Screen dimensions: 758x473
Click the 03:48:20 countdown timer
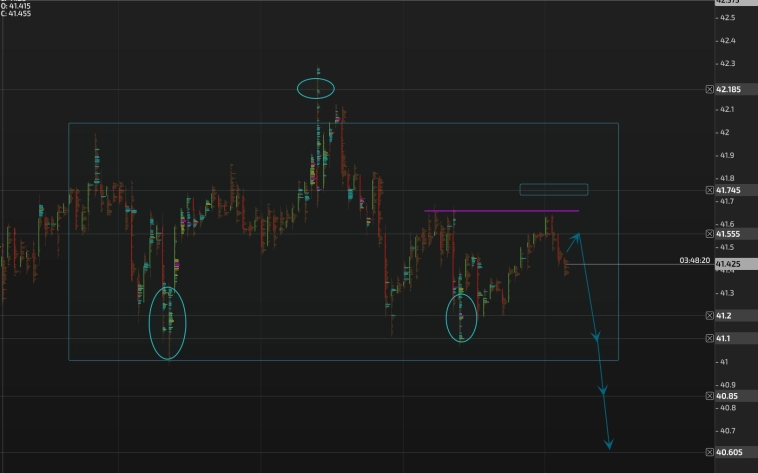pos(694,260)
